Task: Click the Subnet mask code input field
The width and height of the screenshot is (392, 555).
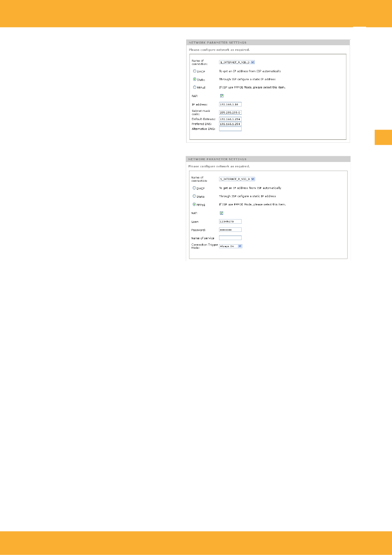Action: (x=230, y=112)
